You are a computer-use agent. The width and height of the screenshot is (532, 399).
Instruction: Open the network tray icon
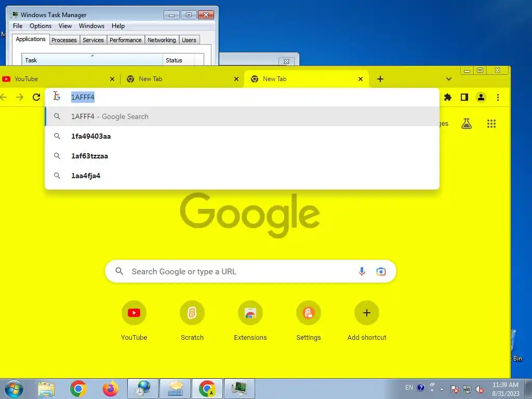click(x=467, y=389)
